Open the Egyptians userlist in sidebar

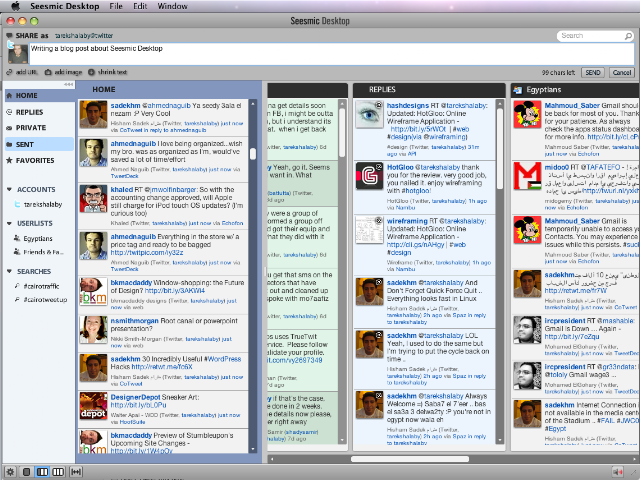(x=38, y=238)
